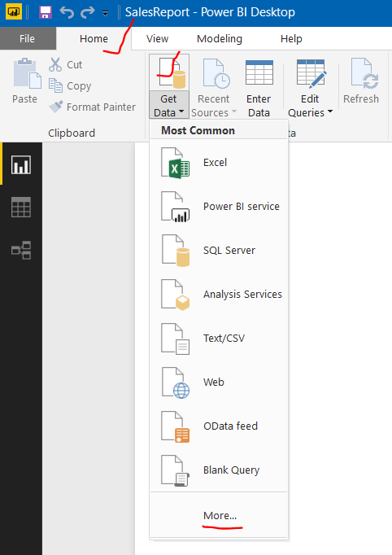
Task: Click the Get Data database icon
Action: pos(172,73)
